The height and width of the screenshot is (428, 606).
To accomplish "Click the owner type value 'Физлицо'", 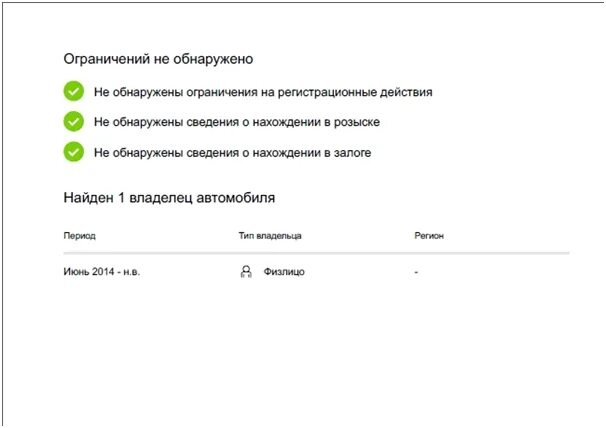I will tap(284, 272).
